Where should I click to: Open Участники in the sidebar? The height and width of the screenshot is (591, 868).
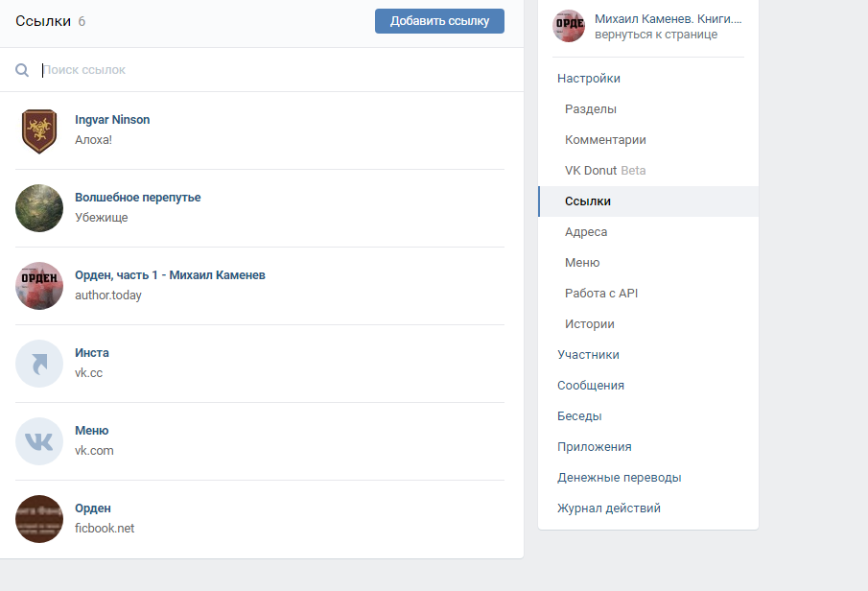pos(588,355)
